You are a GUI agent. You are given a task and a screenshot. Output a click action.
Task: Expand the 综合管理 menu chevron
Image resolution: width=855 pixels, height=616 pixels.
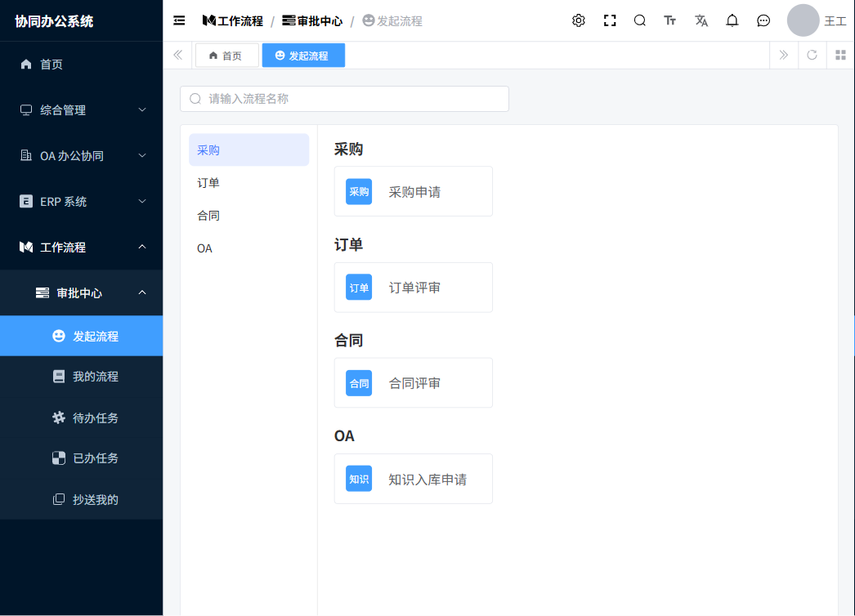tap(142, 110)
